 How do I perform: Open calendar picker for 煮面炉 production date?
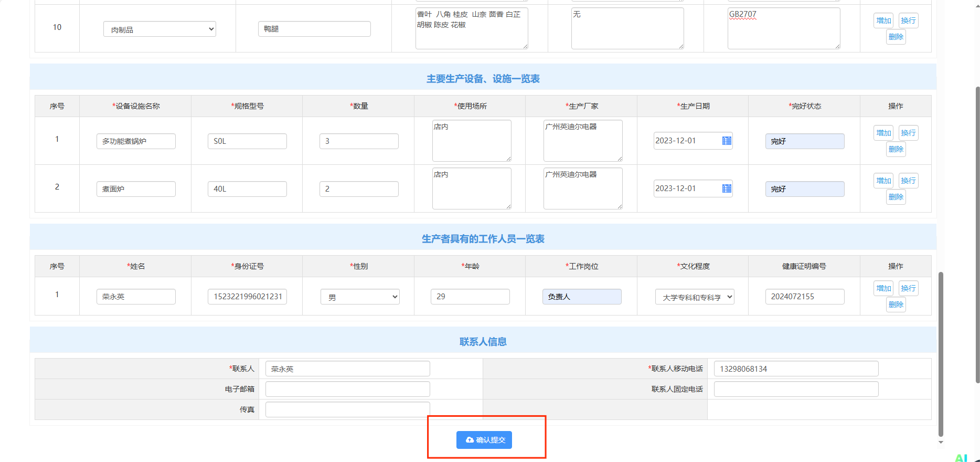click(x=727, y=188)
